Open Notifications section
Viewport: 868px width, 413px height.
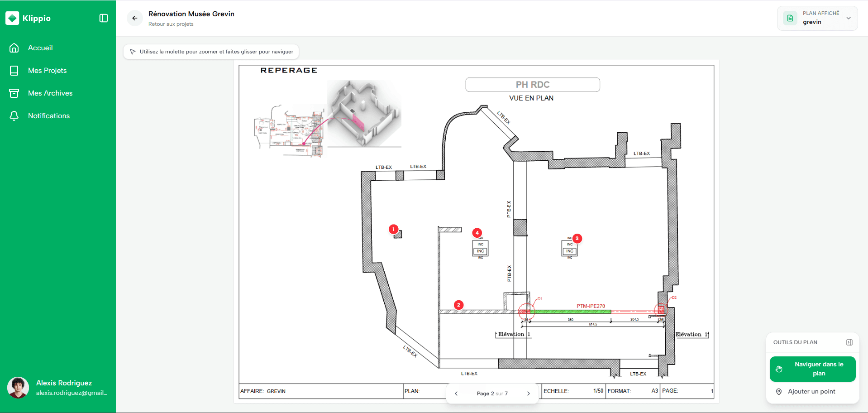58,115
